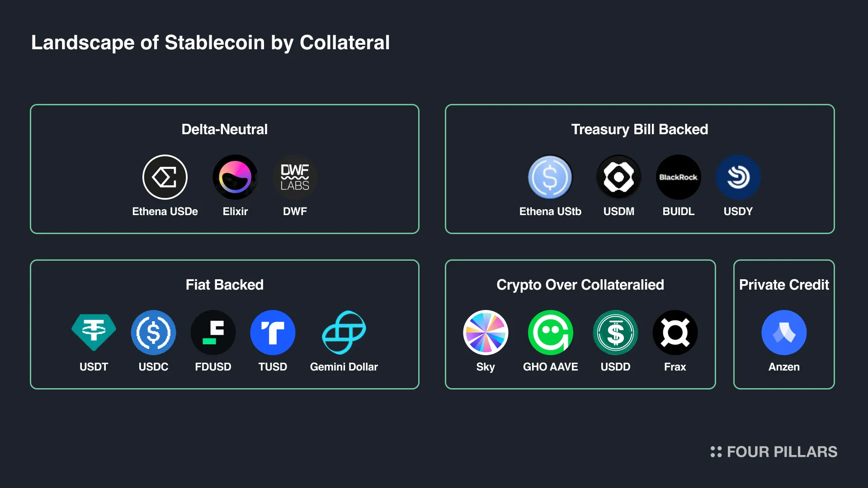The height and width of the screenshot is (488, 868).
Task: Click the DWF Labs logo
Action: pyautogui.click(x=295, y=177)
